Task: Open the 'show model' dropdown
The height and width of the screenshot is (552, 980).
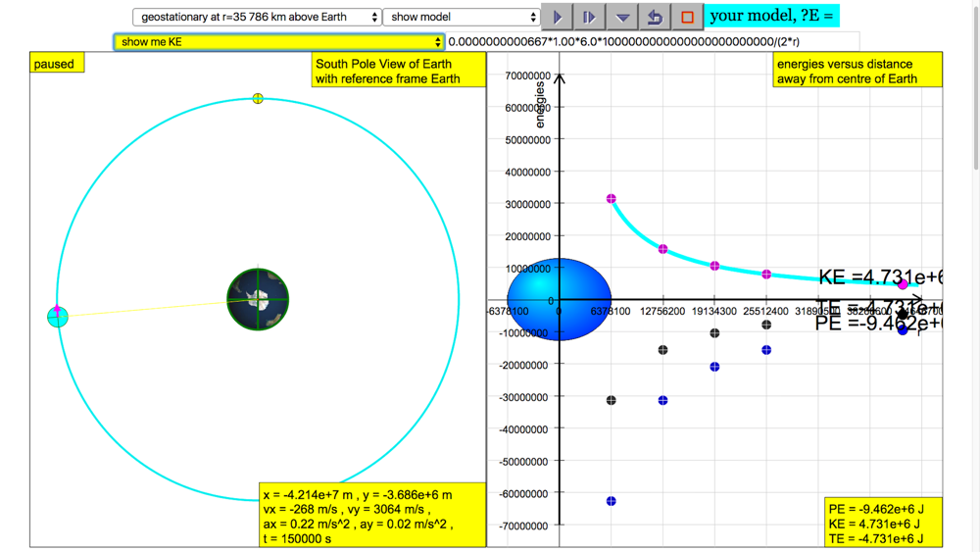Action: click(x=462, y=17)
